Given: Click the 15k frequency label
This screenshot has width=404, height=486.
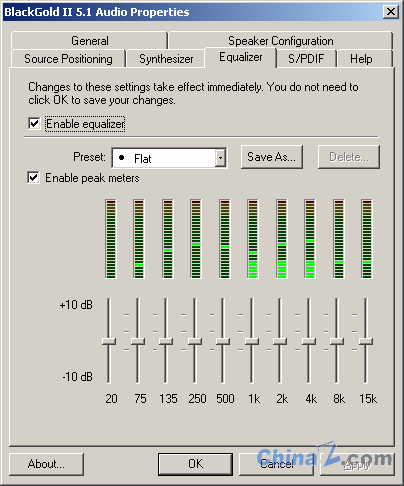Looking at the screenshot, I should tap(368, 399).
